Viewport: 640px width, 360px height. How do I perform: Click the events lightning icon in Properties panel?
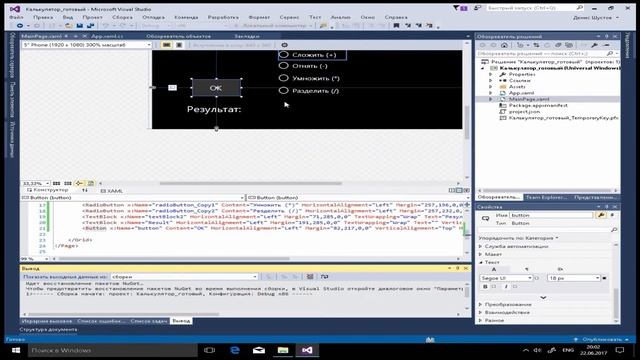[x=612, y=215]
